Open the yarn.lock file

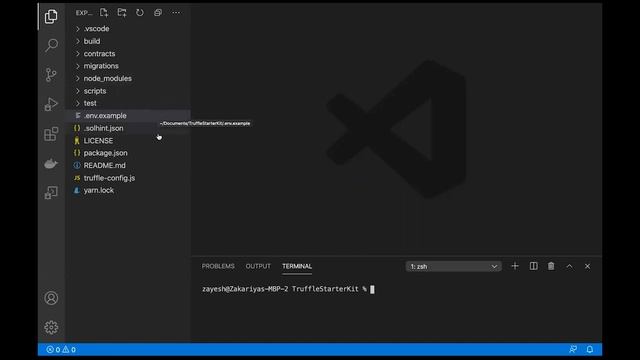tap(128, 190)
